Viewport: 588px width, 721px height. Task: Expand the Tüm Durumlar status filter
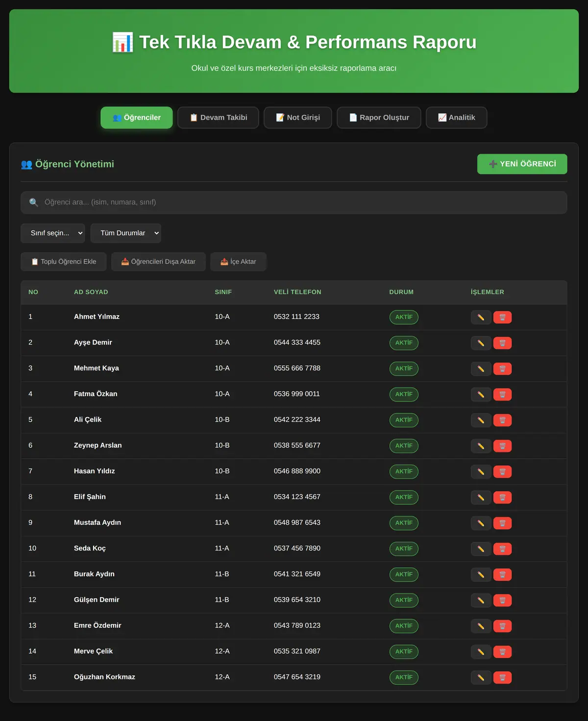[x=125, y=233]
